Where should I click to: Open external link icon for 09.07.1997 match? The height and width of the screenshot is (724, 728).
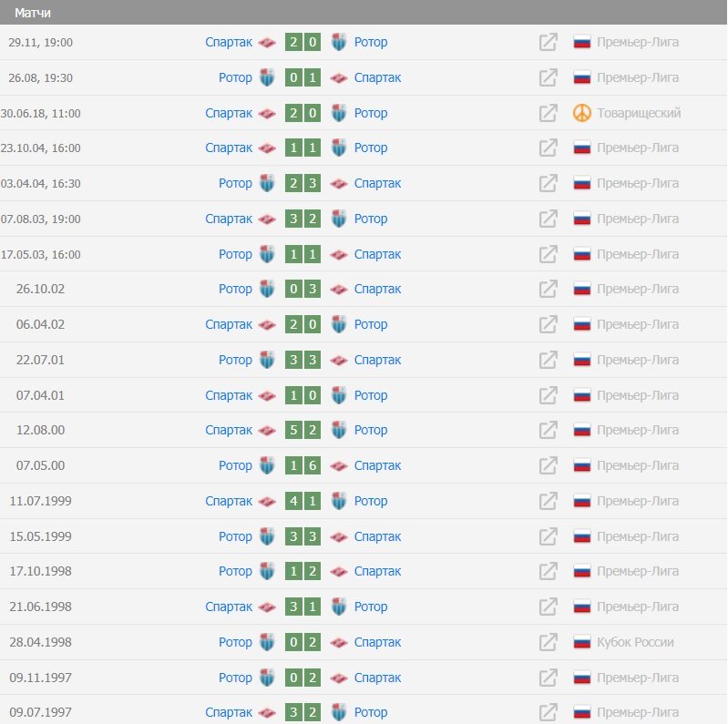[x=548, y=712]
